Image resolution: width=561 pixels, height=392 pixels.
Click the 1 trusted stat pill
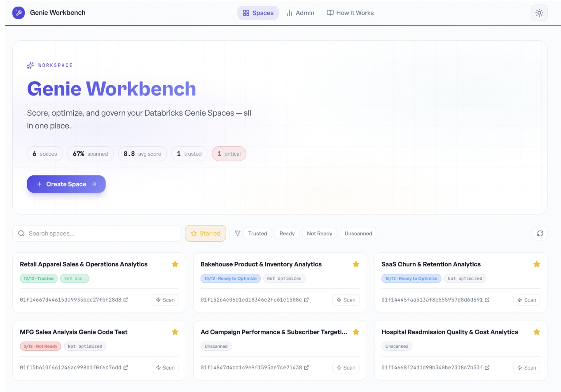[189, 154]
